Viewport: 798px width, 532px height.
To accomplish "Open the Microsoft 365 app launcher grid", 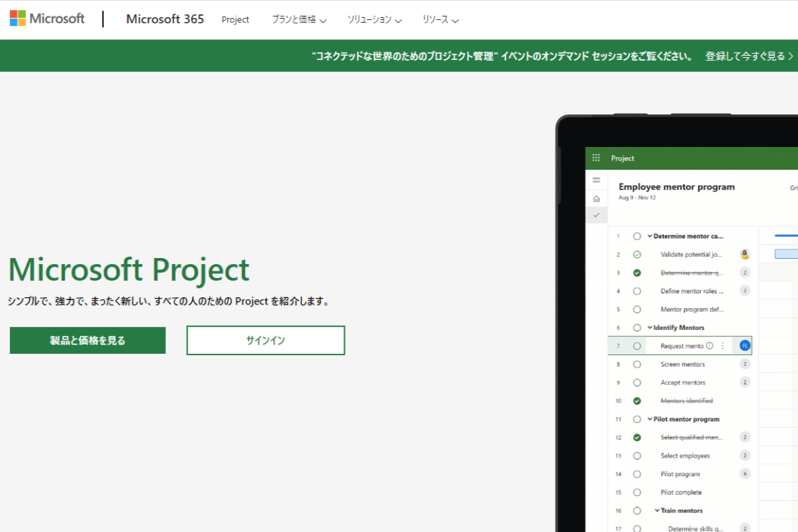I will [595, 158].
